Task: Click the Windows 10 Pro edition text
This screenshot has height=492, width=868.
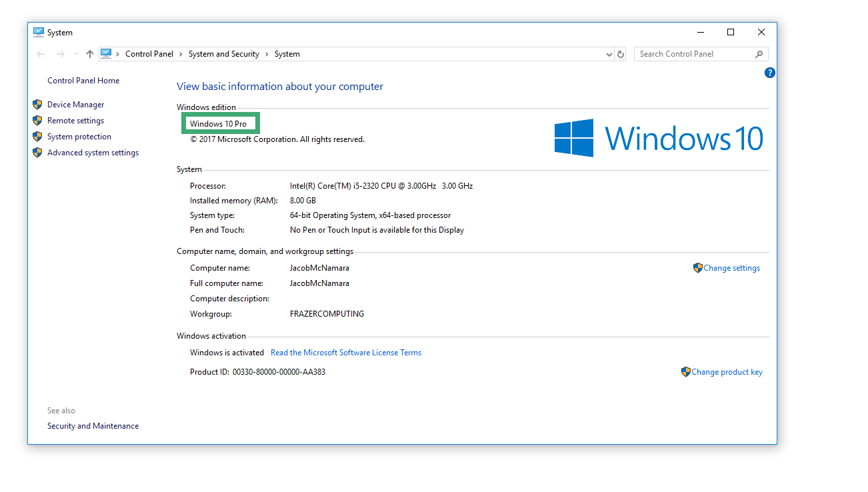Action: (x=218, y=124)
